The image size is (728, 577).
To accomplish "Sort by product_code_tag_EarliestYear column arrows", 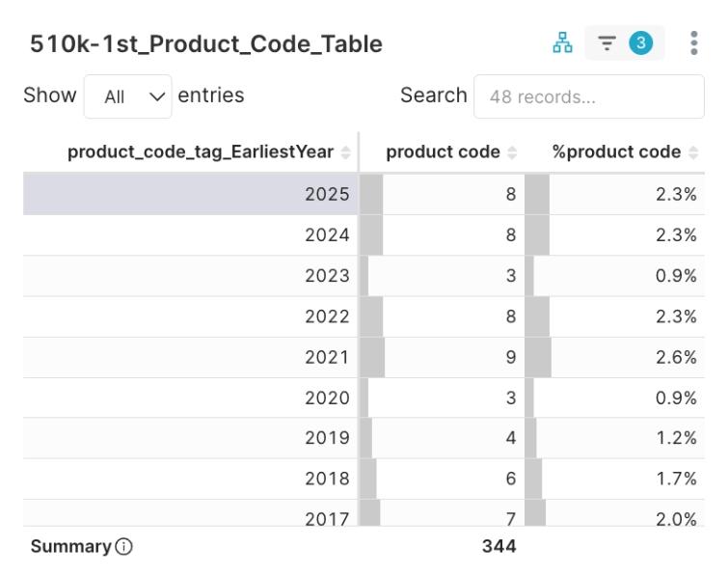I will (346, 152).
